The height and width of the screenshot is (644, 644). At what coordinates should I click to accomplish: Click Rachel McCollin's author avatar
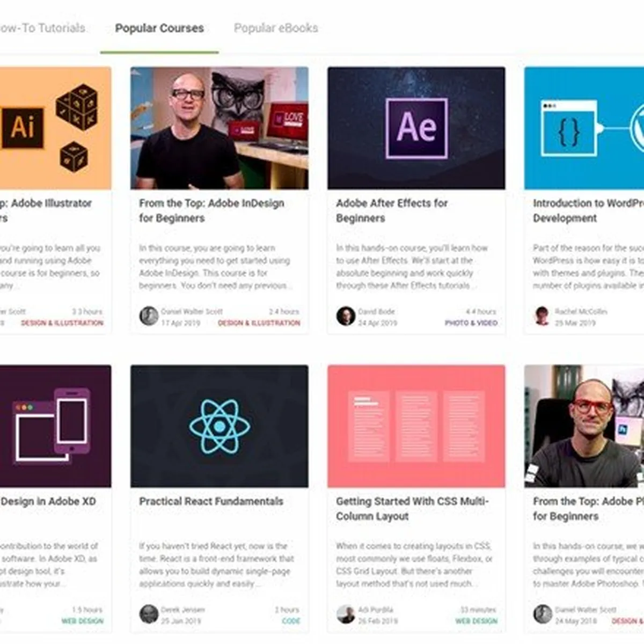[542, 316]
